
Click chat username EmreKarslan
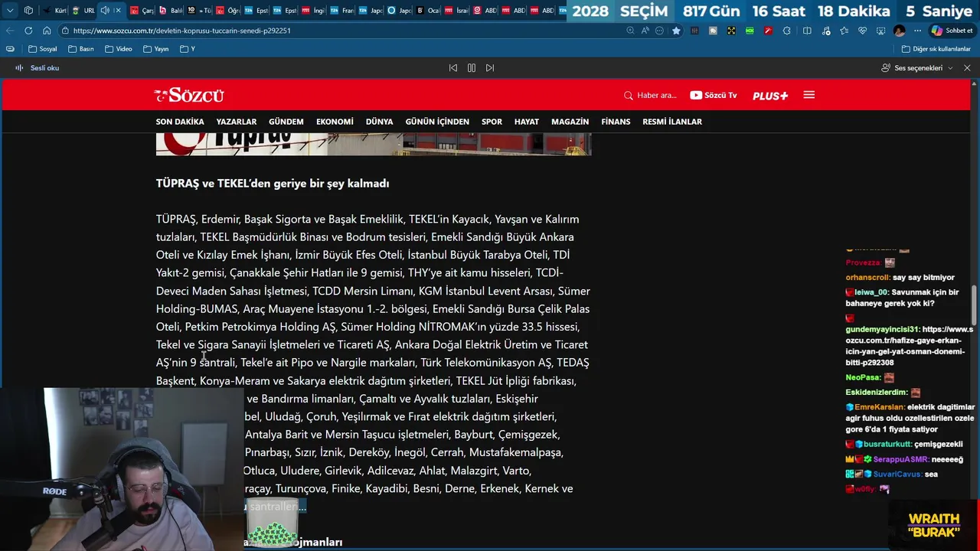click(x=880, y=408)
